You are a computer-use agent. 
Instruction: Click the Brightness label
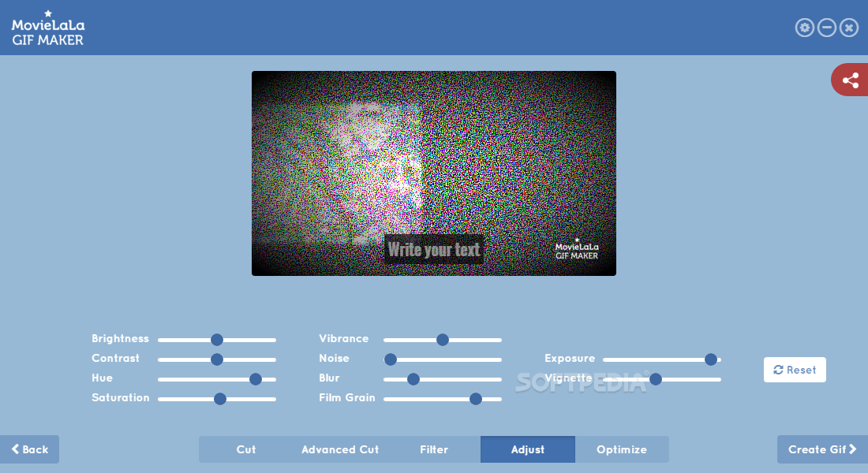120,338
